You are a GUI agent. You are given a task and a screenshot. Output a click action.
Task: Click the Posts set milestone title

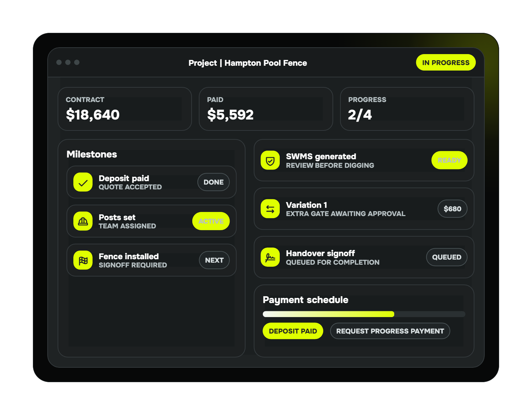(117, 217)
